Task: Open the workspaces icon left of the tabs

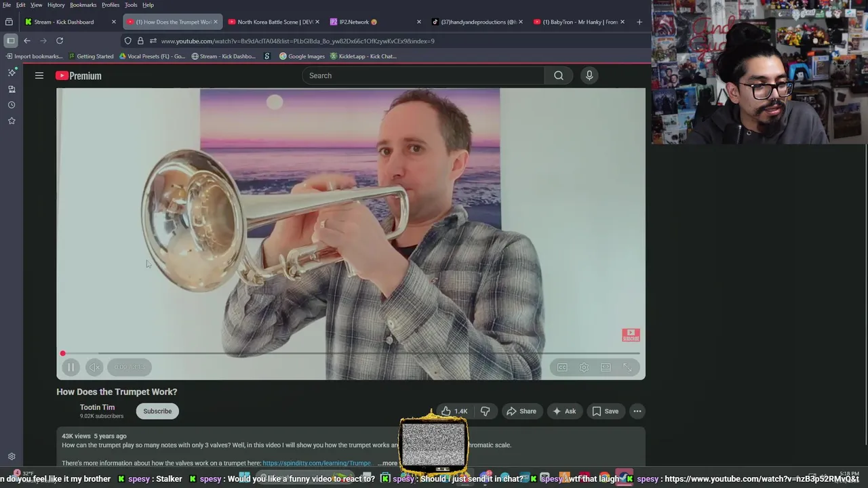Action: (9, 22)
